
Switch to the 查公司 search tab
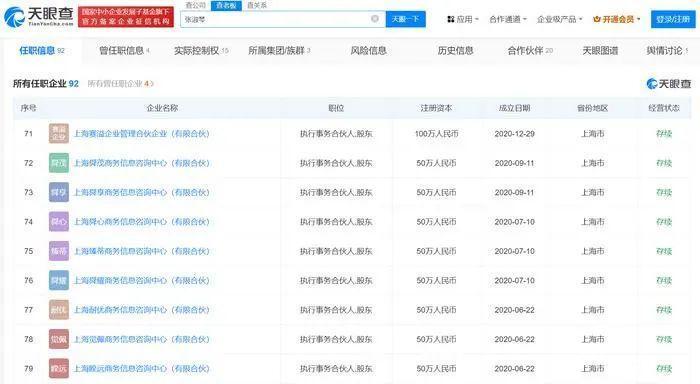click(x=196, y=5)
